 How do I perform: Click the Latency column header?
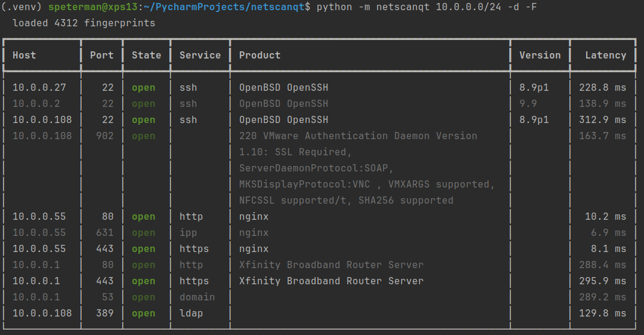click(x=605, y=55)
